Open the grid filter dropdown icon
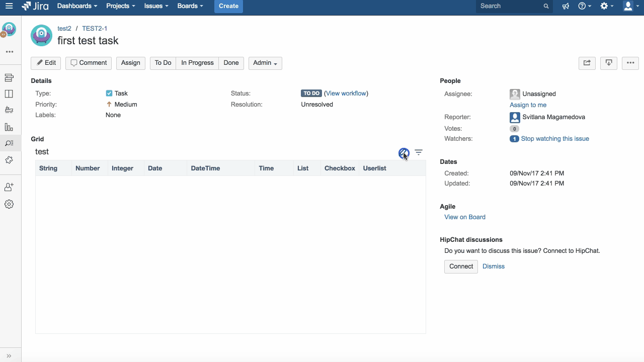The image size is (644, 362). pyautogui.click(x=419, y=152)
